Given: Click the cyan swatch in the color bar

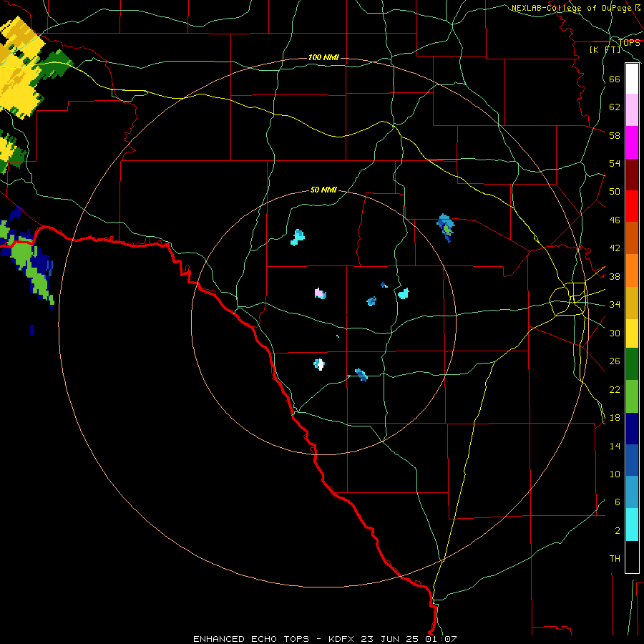Looking at the screenshot, I should (632, 525).
